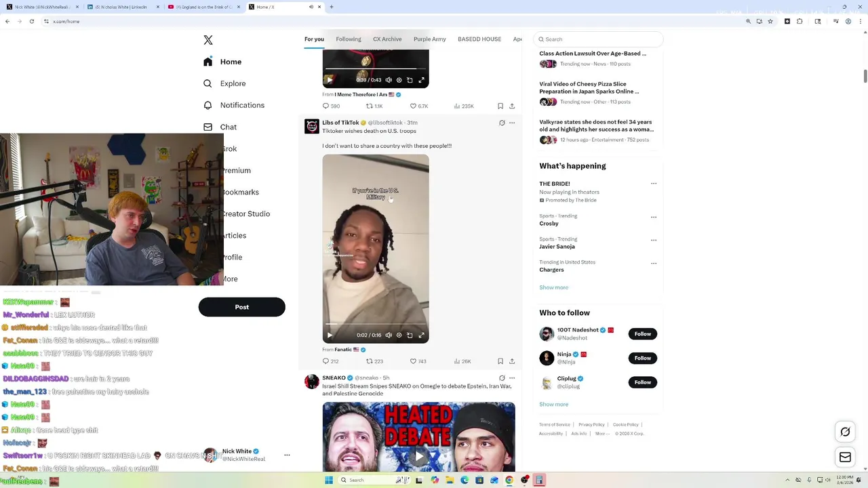Open the Windows Start menu
Image resolution: width=868 pixels, height=488 pixels.
coord(329,480)
